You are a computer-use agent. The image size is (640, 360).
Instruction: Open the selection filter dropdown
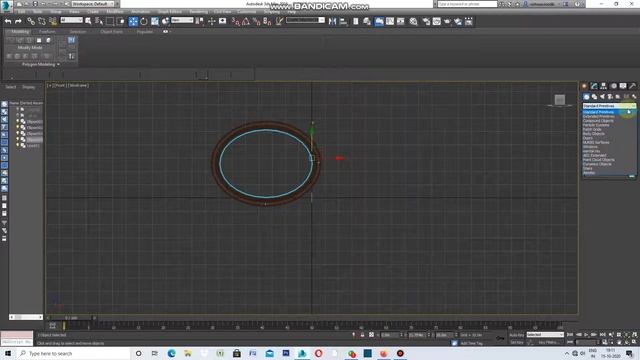[x=71, y=20]
